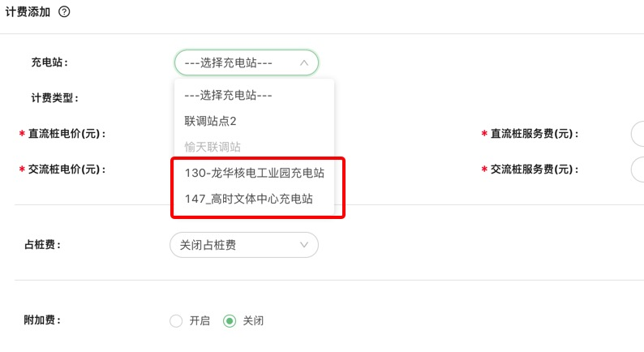
Task: Click the 计费类型 field label
Action: pos(54,98)
